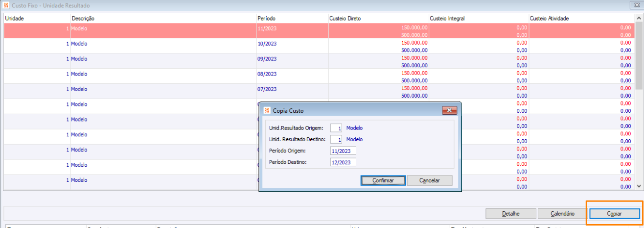Sort by the Custeio Direto column header
The height and width of the screenshot is (228, 644).
pyautogui.click(x=379, y=18)
